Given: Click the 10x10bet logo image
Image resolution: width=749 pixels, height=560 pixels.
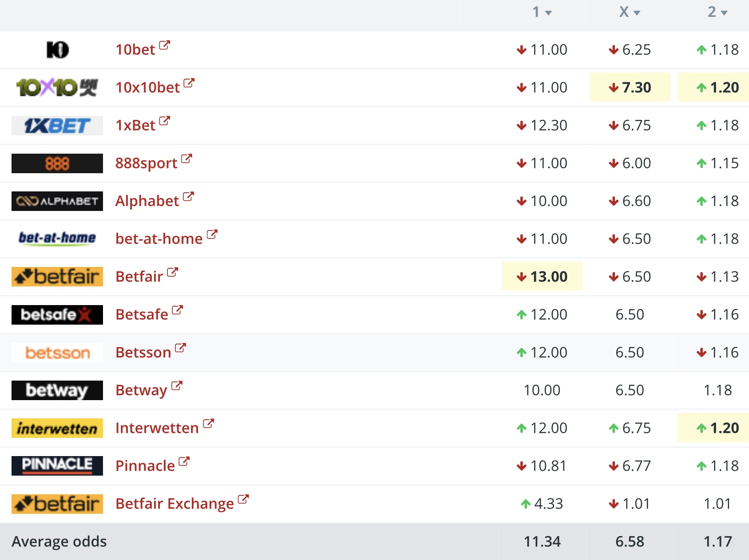Looking at the screenshot, I should 57,87.
